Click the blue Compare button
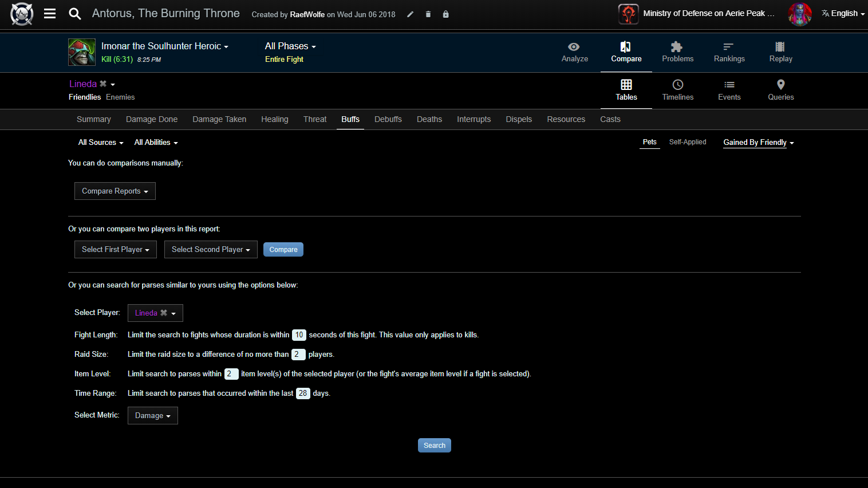Image resolution: width=868 pixels, height=488 pixels. pos(283,249)
